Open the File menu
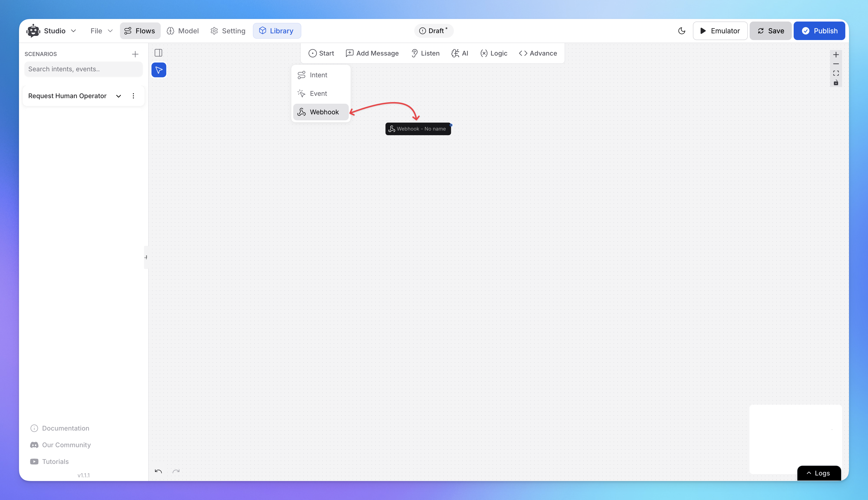The image size is (868, 500). pyautogui.click(x=101, y=31)
